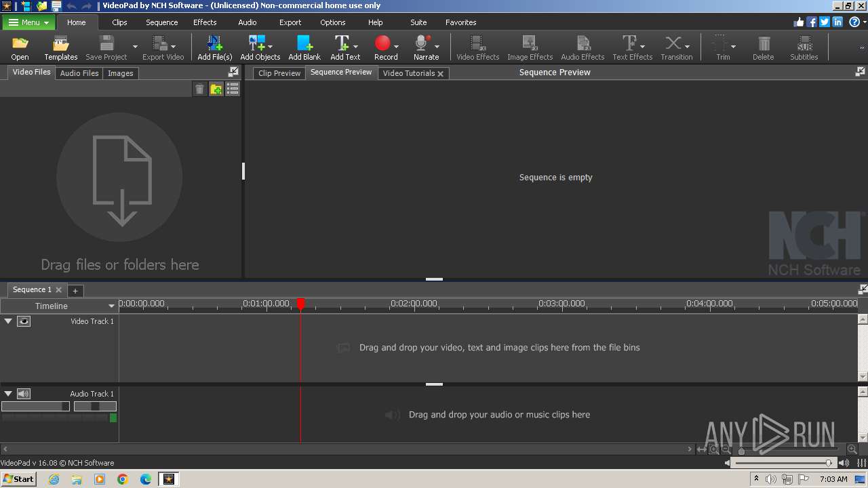Click the zoom in magnifier beside the timeline zoom slider

[x=852, y=449]
